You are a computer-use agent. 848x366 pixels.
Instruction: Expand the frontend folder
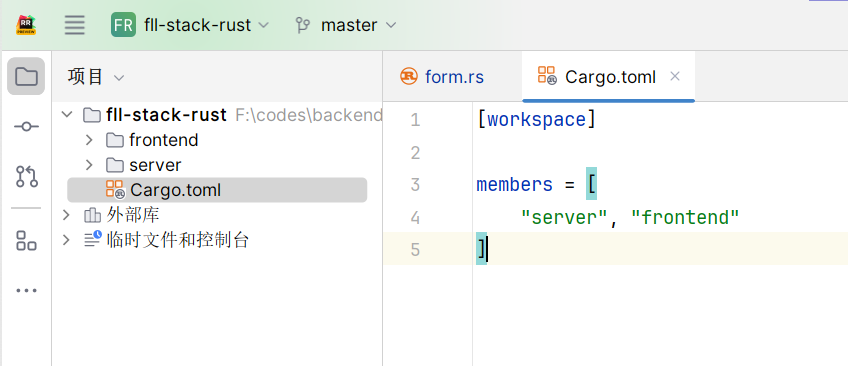[x=89, y=140]
